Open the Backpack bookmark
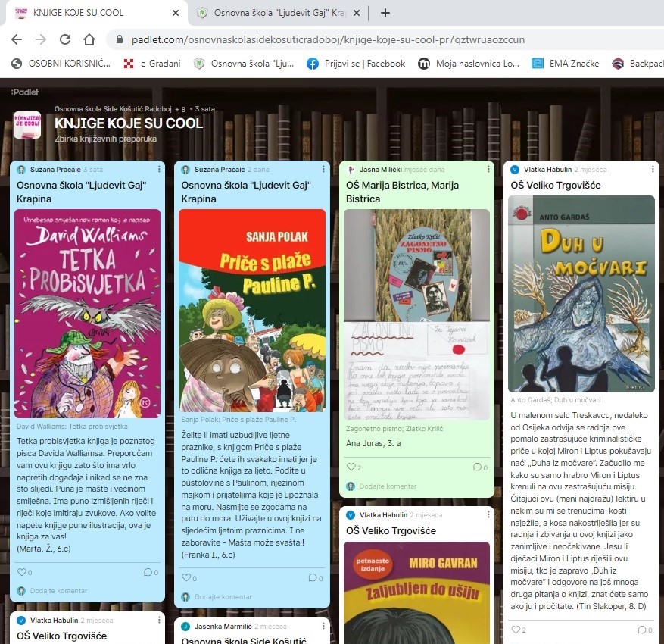This screenshot has width=664, height=644. point(638,64)
